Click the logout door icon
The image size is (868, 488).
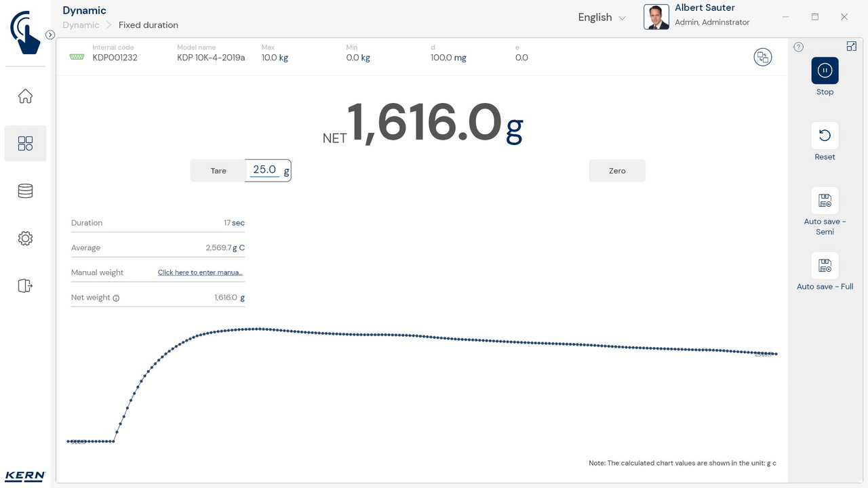[25, 285]
